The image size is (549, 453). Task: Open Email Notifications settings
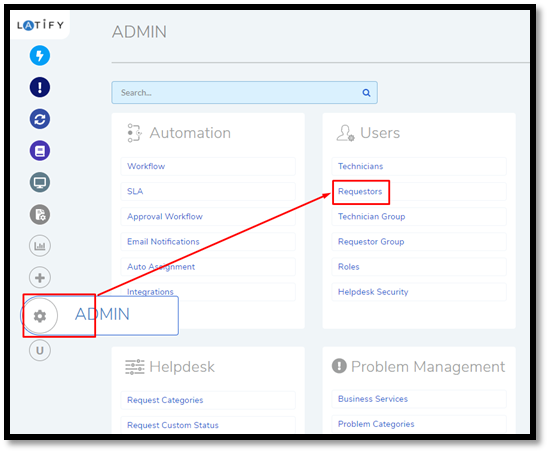click(163, 242)
